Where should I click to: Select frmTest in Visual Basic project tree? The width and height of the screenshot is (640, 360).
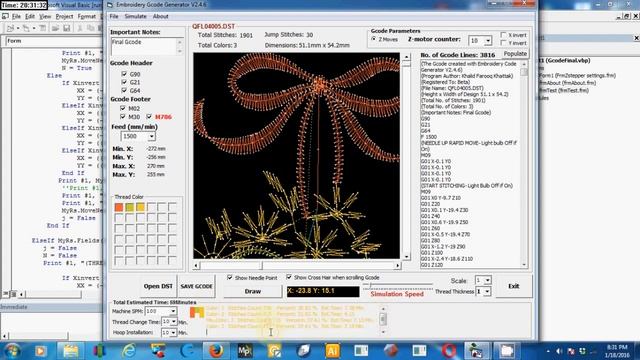tap(564, 91)
